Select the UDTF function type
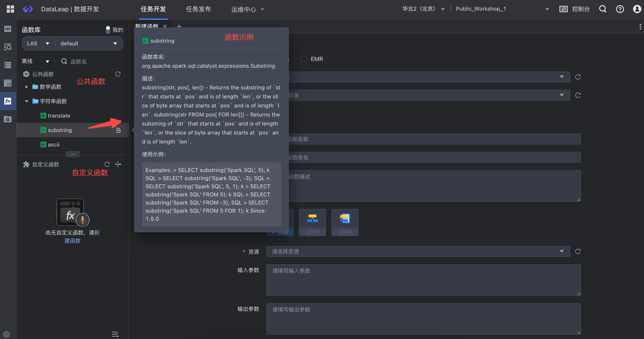The height and width of the screenshot is (339, 644). 313,222
